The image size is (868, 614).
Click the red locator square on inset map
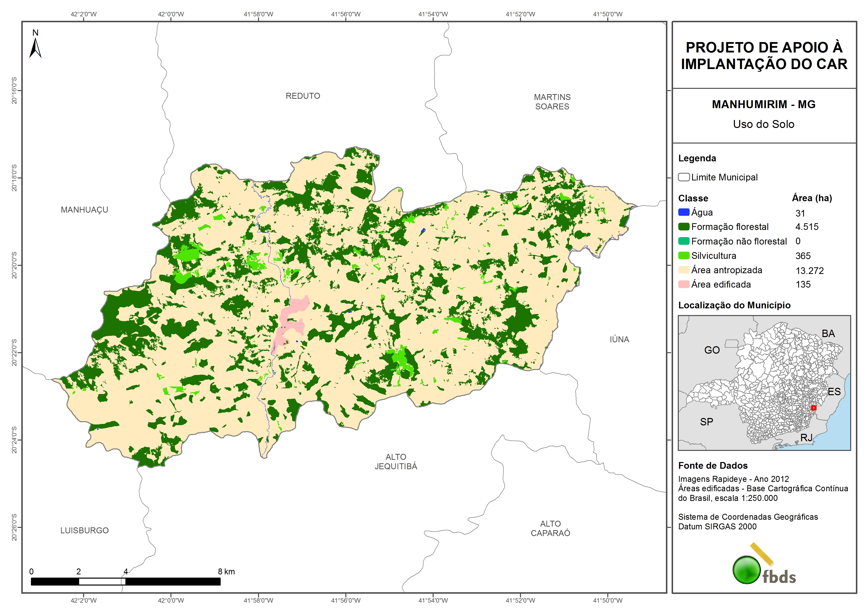point(814,408)
